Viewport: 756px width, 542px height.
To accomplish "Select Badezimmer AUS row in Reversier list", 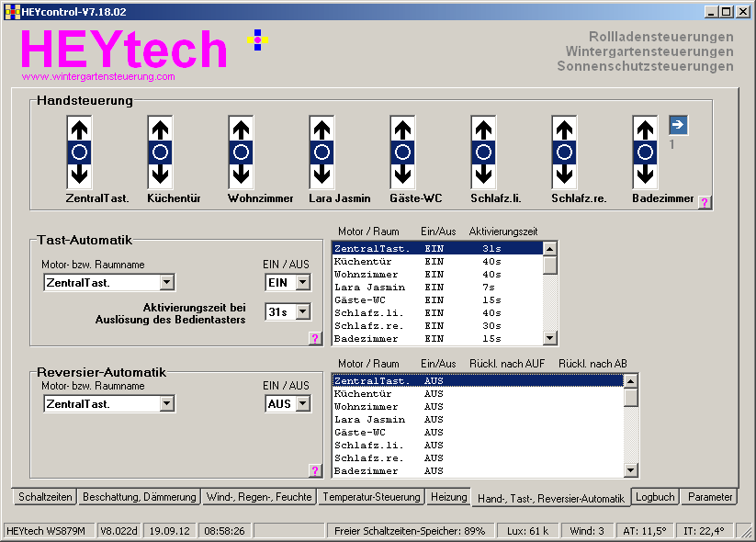I will click(478, 471).
